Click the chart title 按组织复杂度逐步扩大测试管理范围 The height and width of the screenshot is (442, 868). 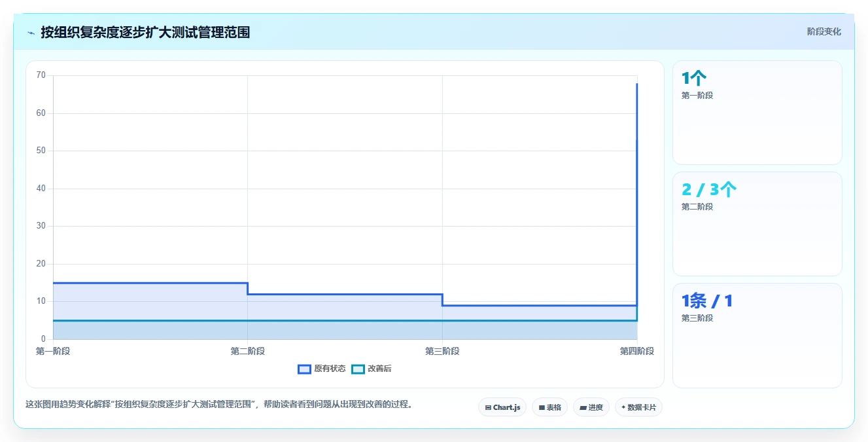click(145, 32)
